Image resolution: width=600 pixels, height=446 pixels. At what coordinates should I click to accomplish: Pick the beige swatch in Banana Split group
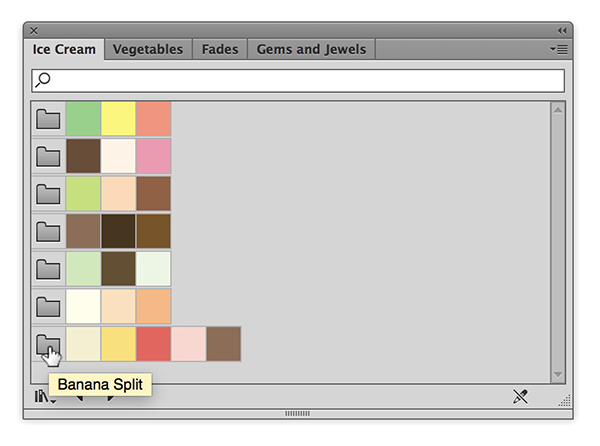coord(83,344)
